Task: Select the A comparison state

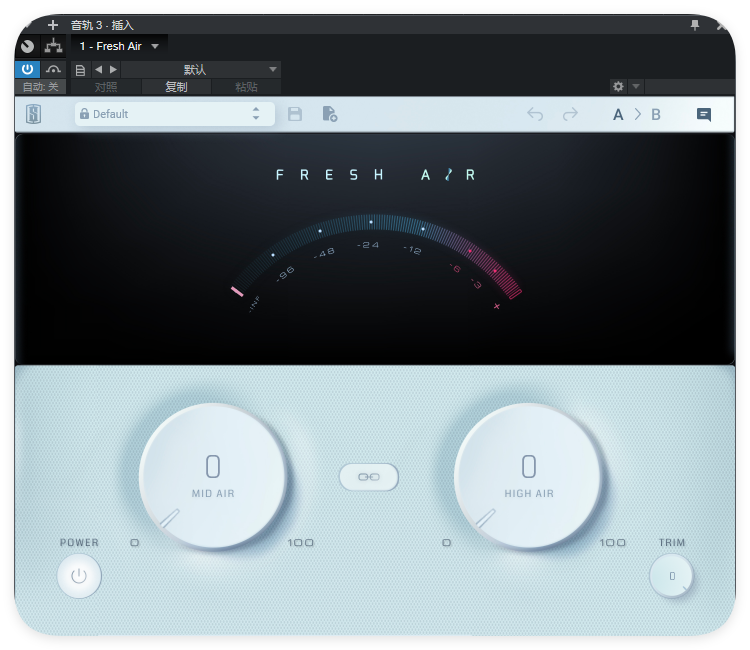Action: (618, 115)
